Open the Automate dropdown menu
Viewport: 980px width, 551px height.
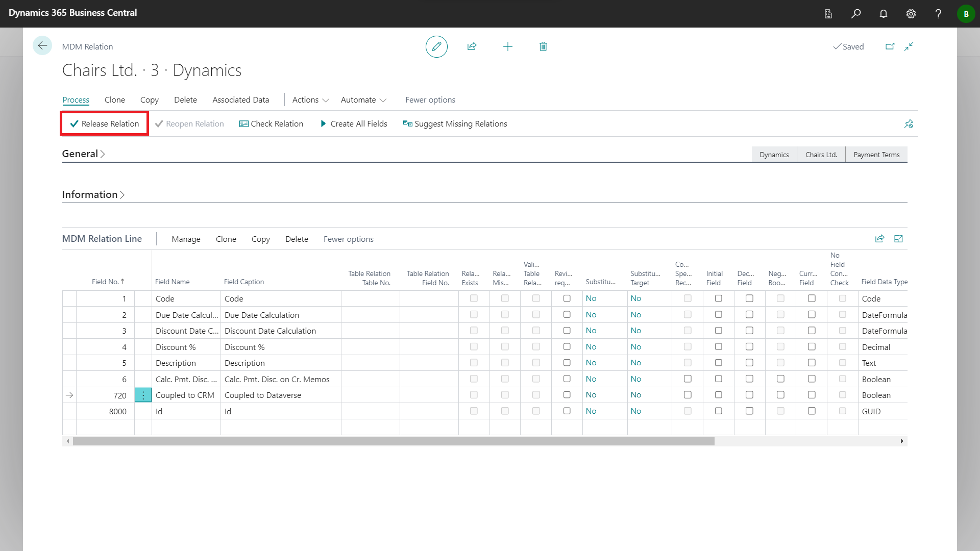[363, 100]
